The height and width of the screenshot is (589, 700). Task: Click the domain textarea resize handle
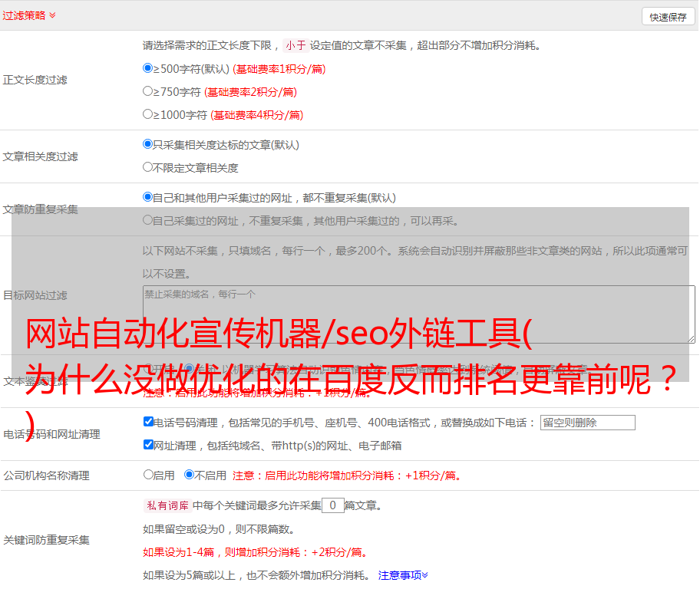point(691,338)
